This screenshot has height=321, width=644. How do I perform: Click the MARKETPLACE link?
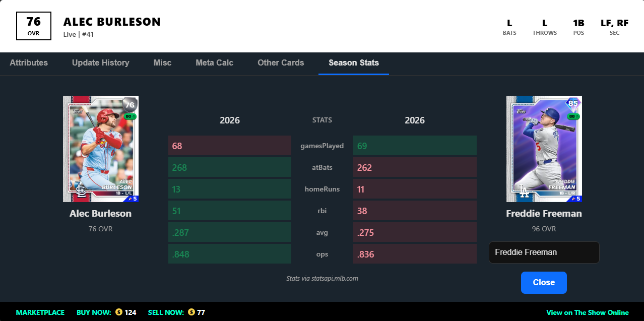(40, 312)
